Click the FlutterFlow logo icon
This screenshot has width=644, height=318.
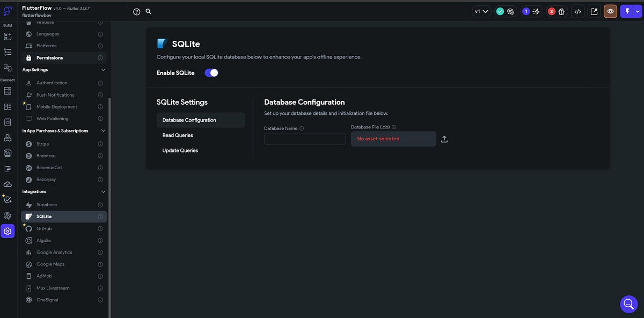click(x=8, y=11)
